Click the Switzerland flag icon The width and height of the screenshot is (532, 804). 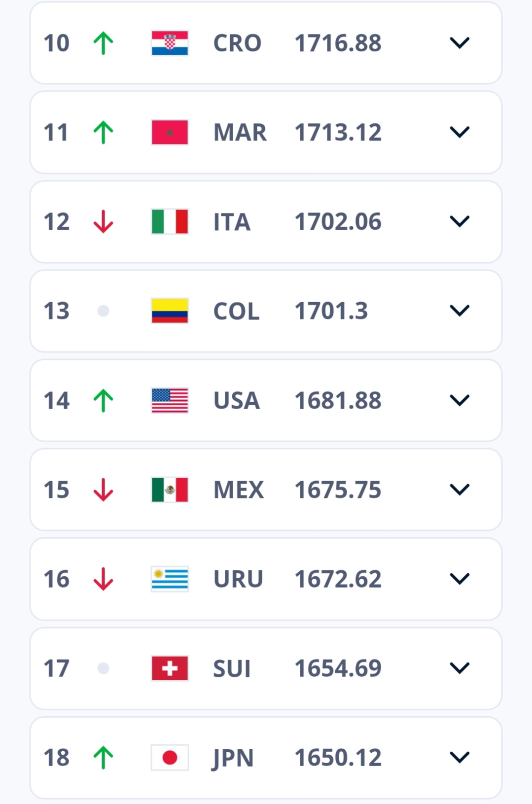pos(170,668)
